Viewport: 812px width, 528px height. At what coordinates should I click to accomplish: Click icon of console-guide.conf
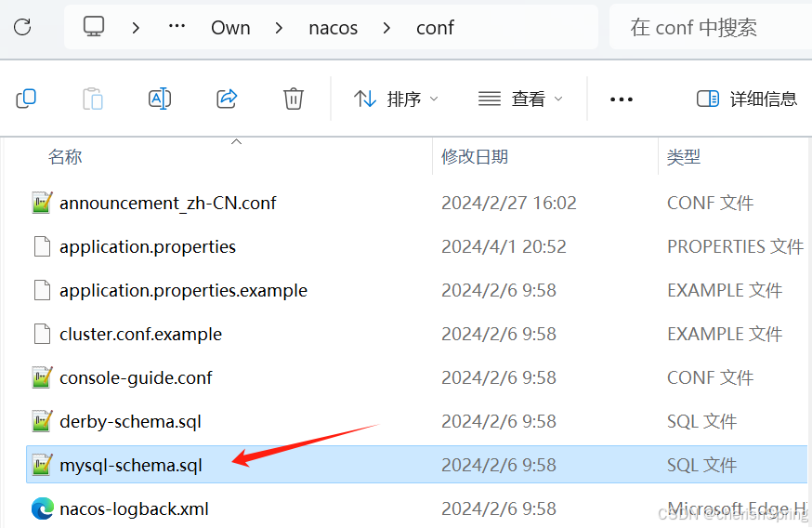[42, 377]
